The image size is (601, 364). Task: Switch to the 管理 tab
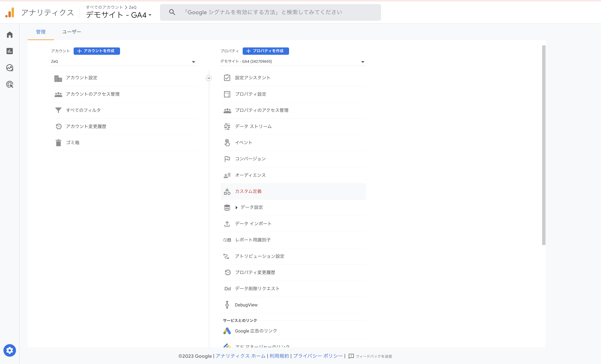coord(41,32)
